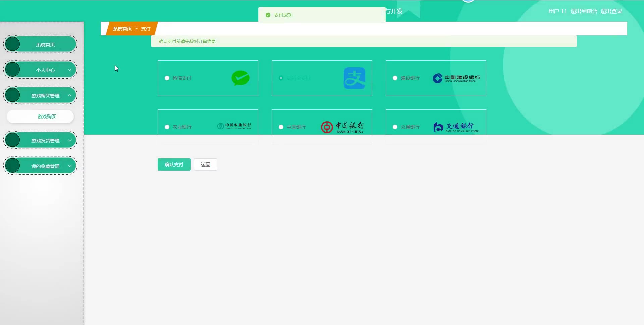Image resolution: width=644 pixels, height=325 pixels.
Task: Click the dark circle beside 游戏购买管理
Action: [x=13, y=95]
